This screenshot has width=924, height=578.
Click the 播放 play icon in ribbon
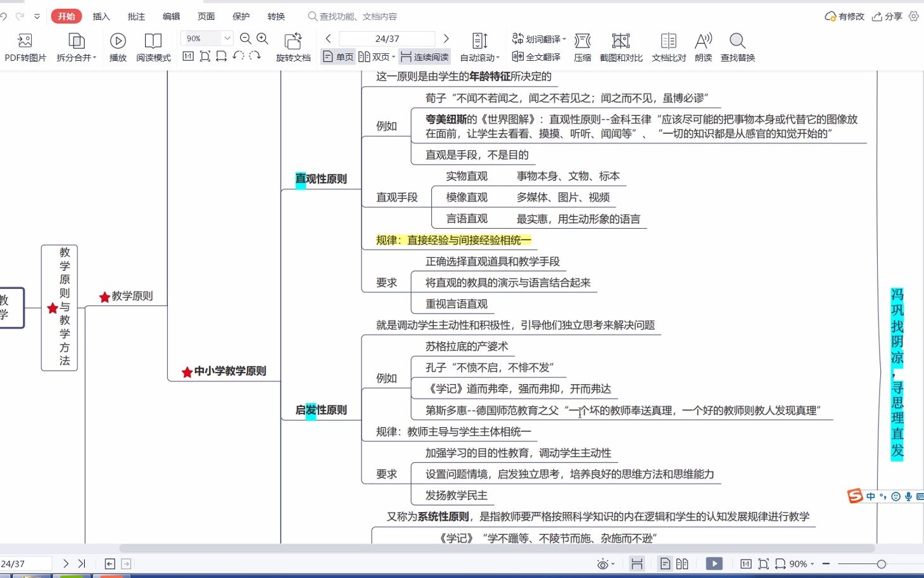(118, 41)
